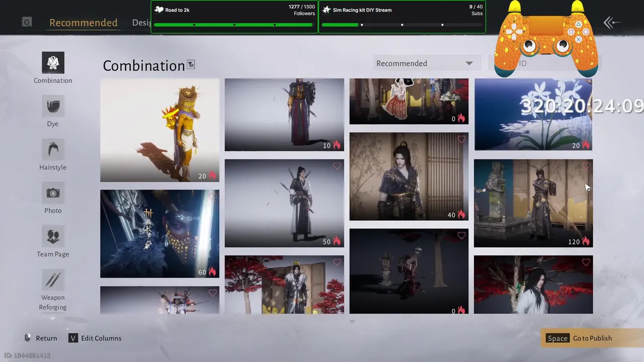Click the V key Edit Columns icon
This screenshot has height=362, width=644.
coord(73,338)
